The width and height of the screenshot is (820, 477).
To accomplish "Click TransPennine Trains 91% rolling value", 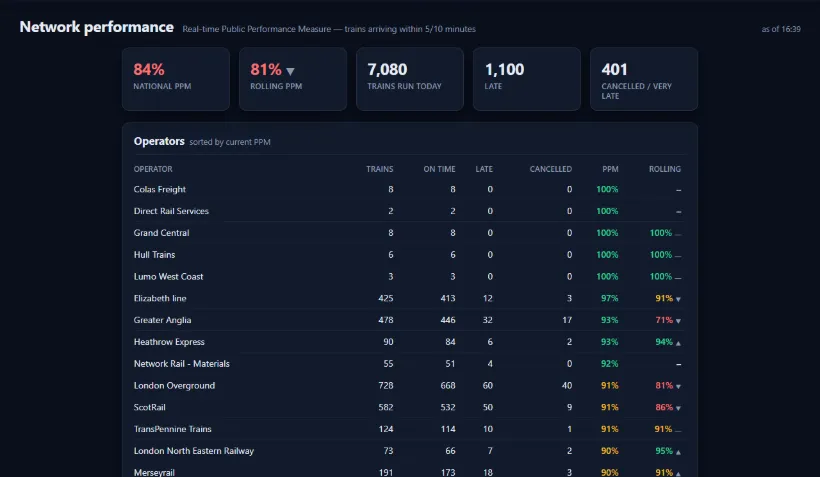I will [x=663, y=429].
